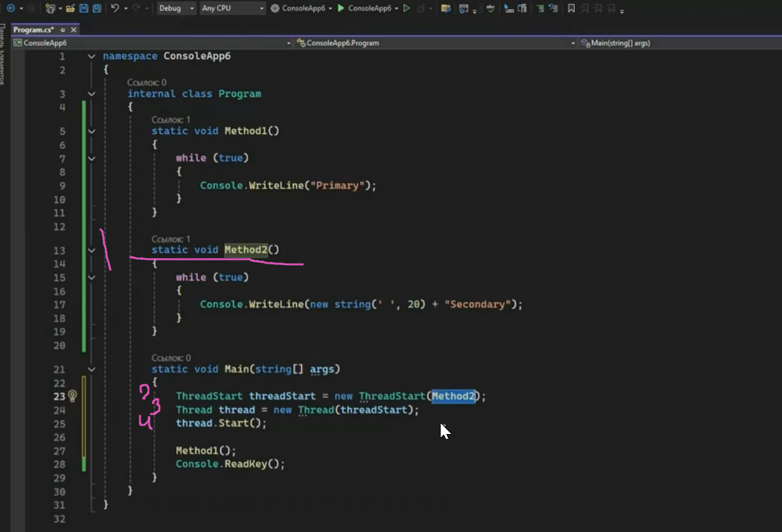Image resolution: width=782 pixels, height=532 pixels.
Task: Navigate backward with the blue back arrow
Action: point(11,8)
